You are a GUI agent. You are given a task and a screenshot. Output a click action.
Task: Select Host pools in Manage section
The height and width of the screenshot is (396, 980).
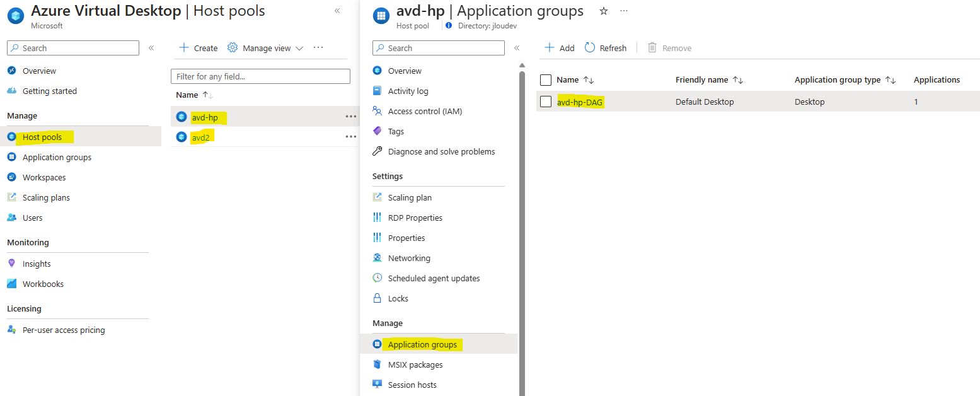pyautogui.click(x=42, y=137)
